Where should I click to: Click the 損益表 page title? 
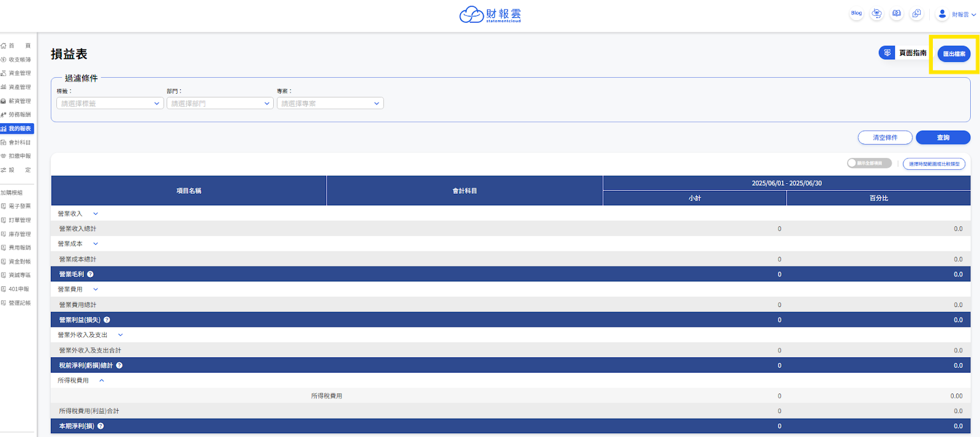(x=69, y=54)
